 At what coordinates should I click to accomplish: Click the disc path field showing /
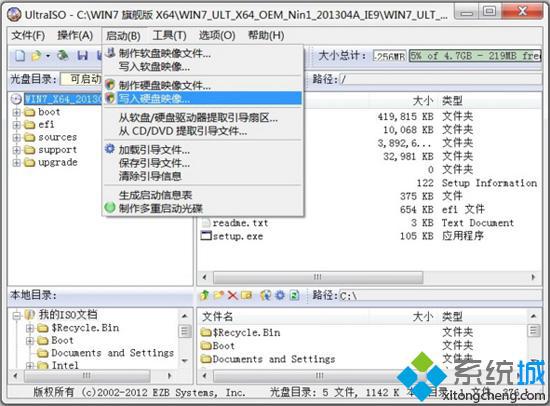440,79
